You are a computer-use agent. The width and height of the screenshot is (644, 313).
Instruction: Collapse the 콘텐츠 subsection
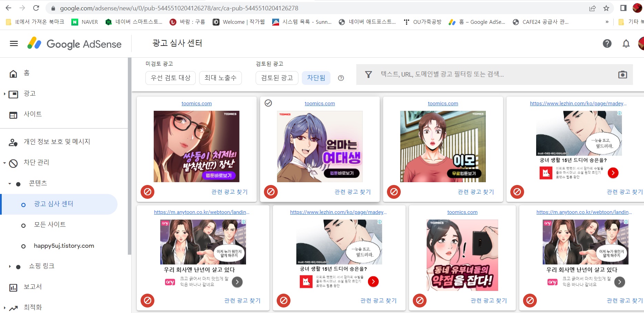click(x=10, y=184)
